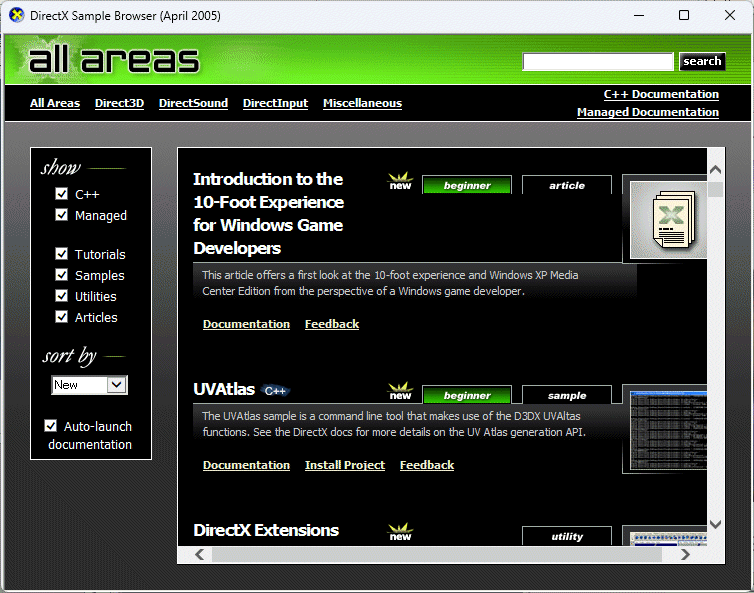The width and height of the screenshot is (754, 593).
Task: Disable Auto-launch documentation checkbox
Action: pyautogui.click(x=50, y=426)
